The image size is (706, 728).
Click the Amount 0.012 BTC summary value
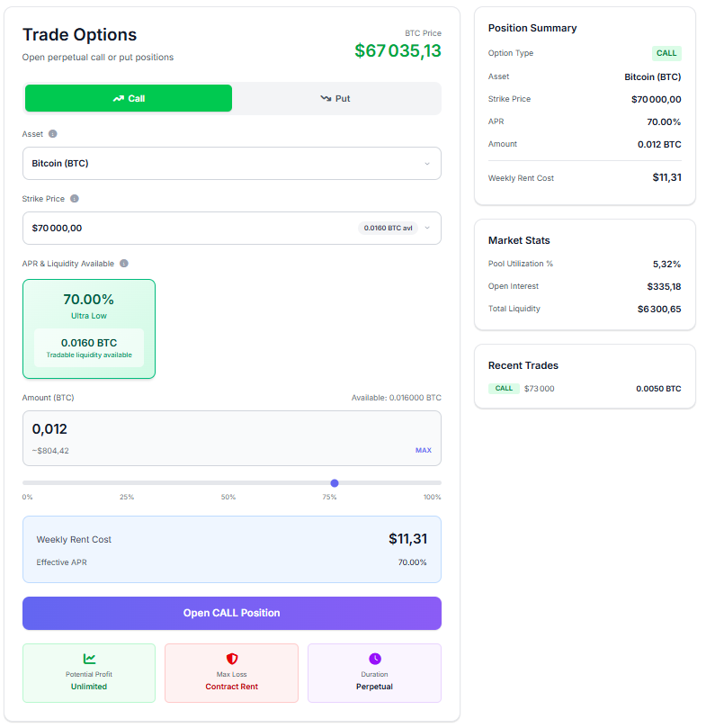[x=659, y=144]
